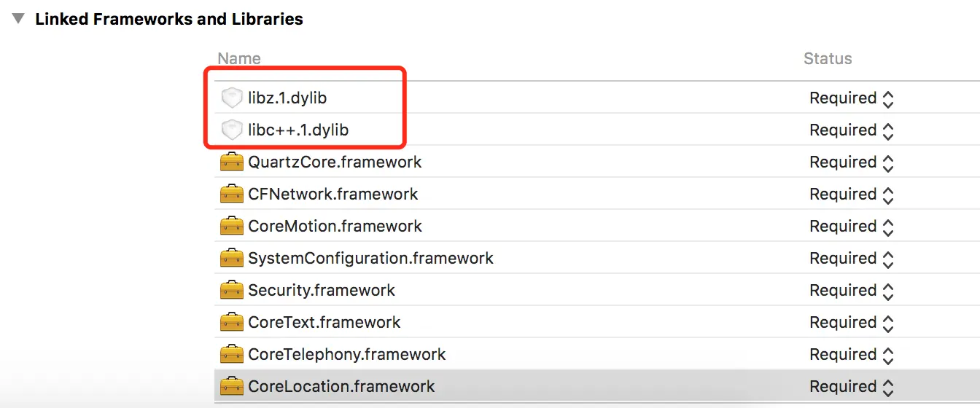Click the SystemConfiguration.framework toolbox icon
980x408 pixels.
231,258
